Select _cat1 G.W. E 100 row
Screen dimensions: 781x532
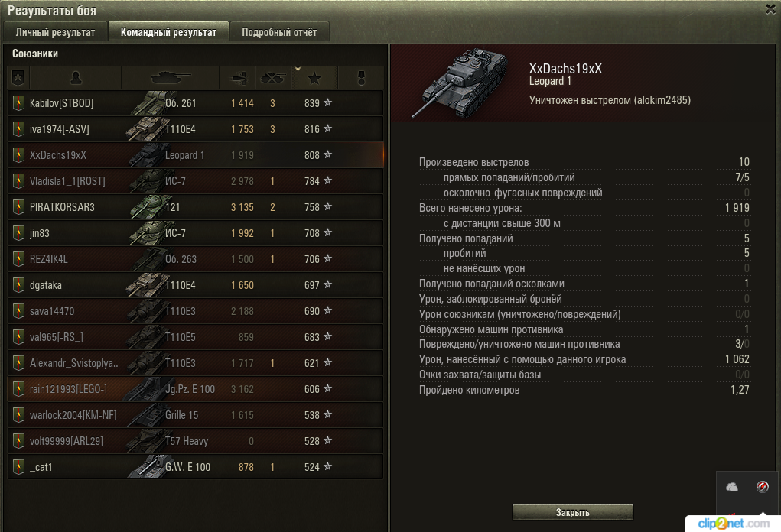coord(196,467)
